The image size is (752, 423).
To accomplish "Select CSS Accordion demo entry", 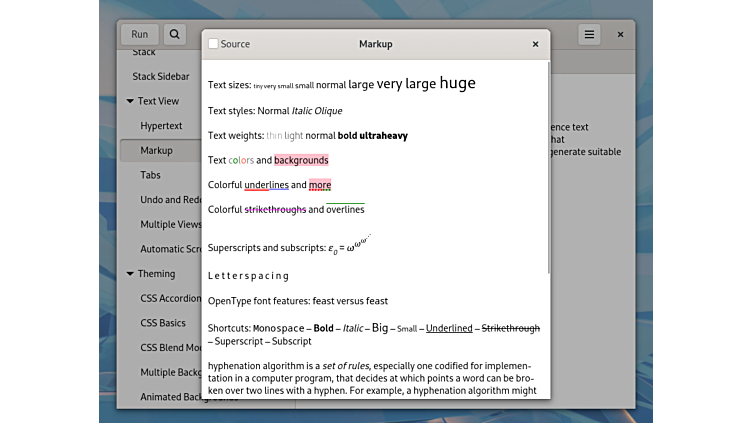I will click(170, 298).
